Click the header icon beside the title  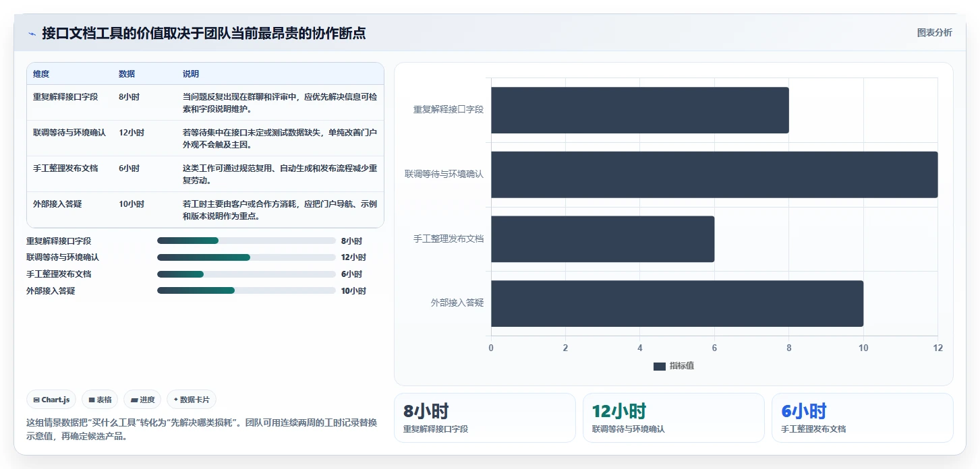coord(32,34)
